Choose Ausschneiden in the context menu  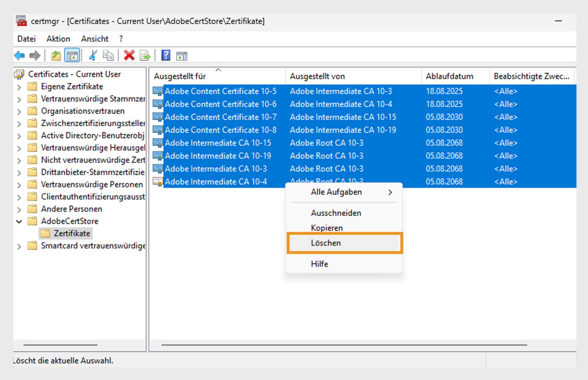pyautogui.click(x=345, y=213)
